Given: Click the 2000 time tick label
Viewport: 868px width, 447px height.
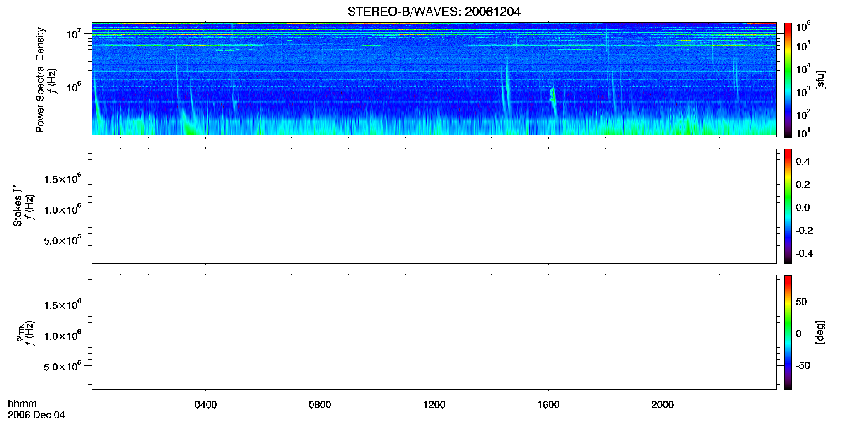Looking at the screenshot, I should point(663,405).
